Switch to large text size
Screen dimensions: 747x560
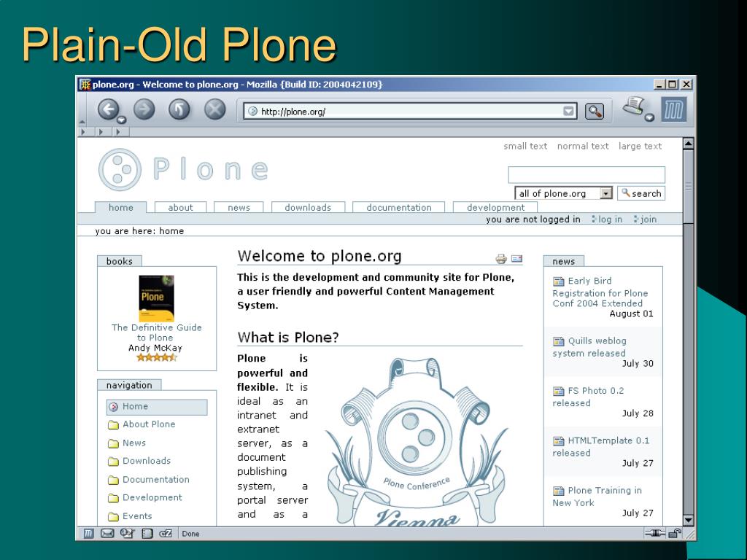640,146
